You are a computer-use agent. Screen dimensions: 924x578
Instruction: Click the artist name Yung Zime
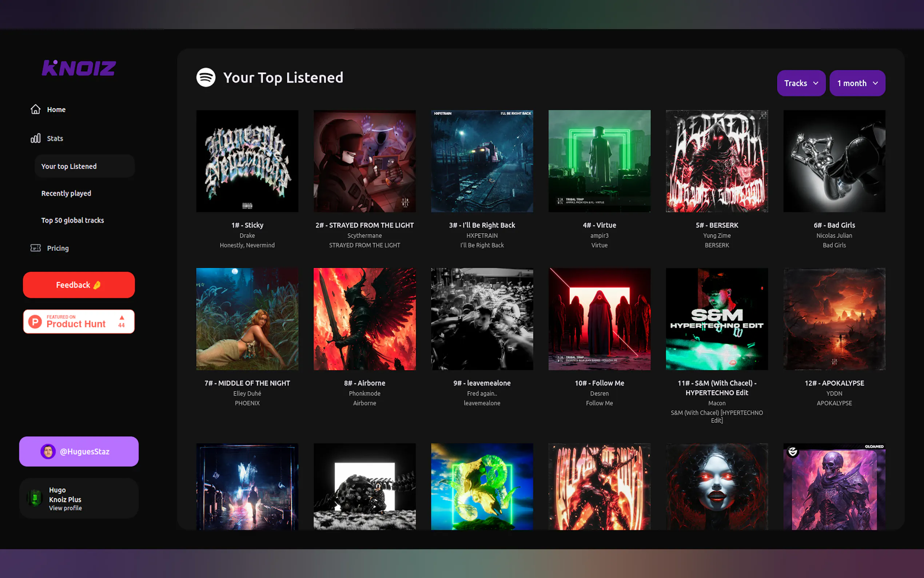click(x=717, y=235)
